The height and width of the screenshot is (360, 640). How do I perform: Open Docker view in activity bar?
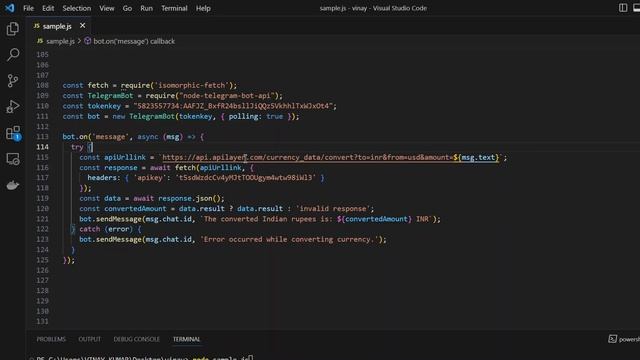(13, 185)
